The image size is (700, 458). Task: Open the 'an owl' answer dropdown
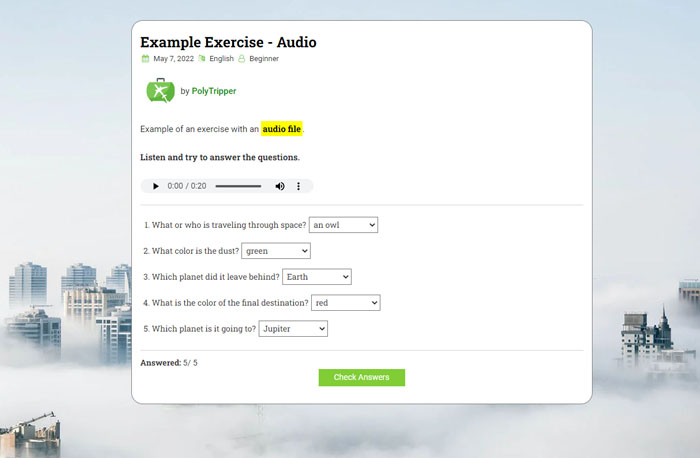343,225
